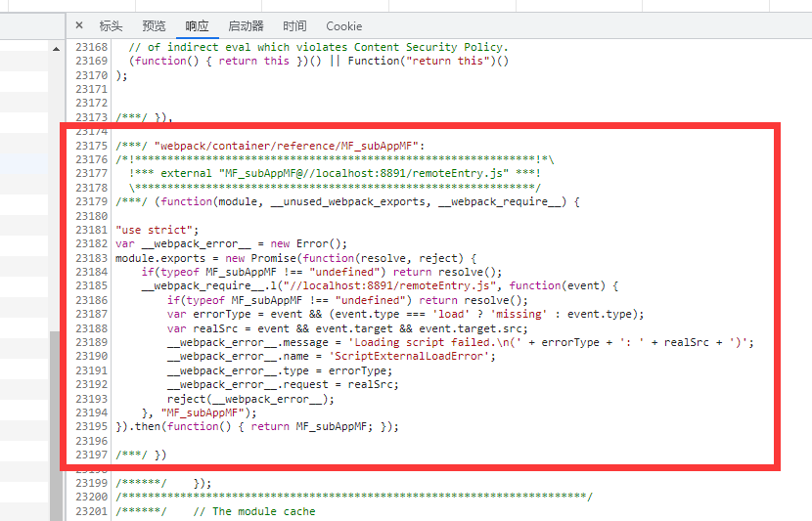Close the request details panel
Screen dimensions: 812x521
79,25
